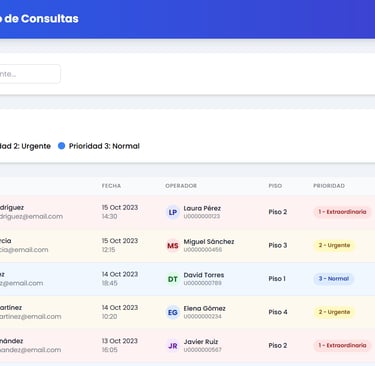Viewport: 375px width, 366px height.
Task: Sort by the FECHA column header
Action: tap(111, 186)
